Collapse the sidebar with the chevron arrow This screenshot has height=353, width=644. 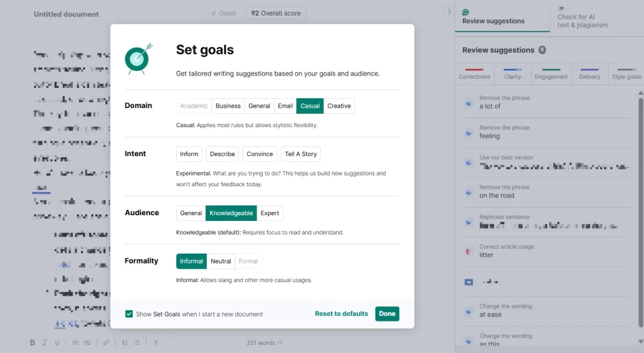coord(448,11)
